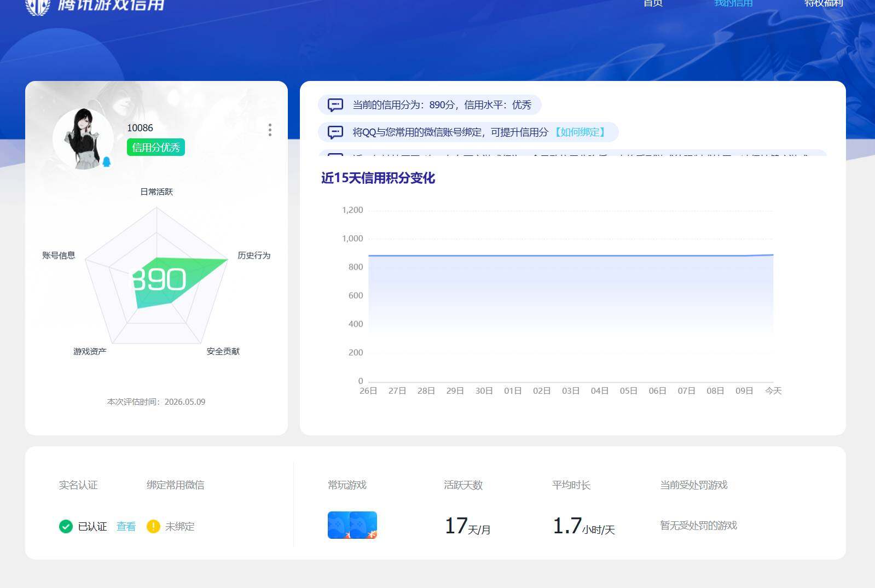Click the QQ penguin badge on avatar

click(x=107, y=161)
